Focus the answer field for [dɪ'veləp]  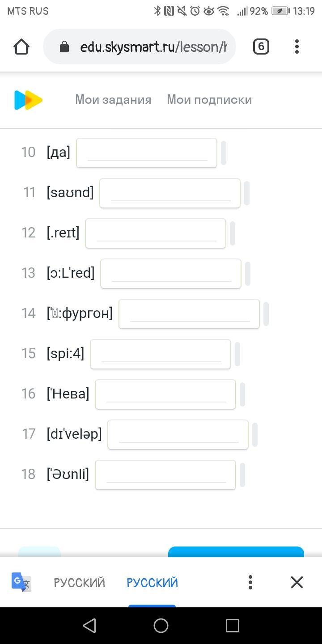[x=178, y=435]
